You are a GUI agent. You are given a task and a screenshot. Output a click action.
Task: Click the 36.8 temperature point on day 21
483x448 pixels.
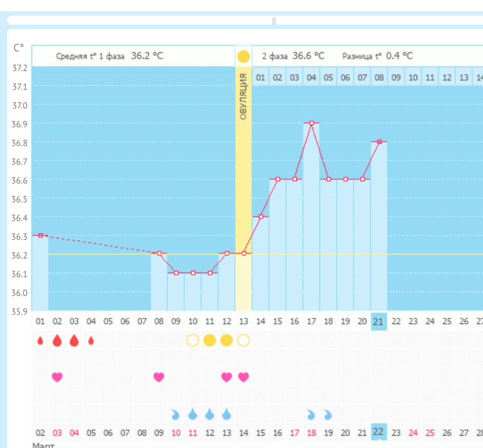[x=379, y=141]
